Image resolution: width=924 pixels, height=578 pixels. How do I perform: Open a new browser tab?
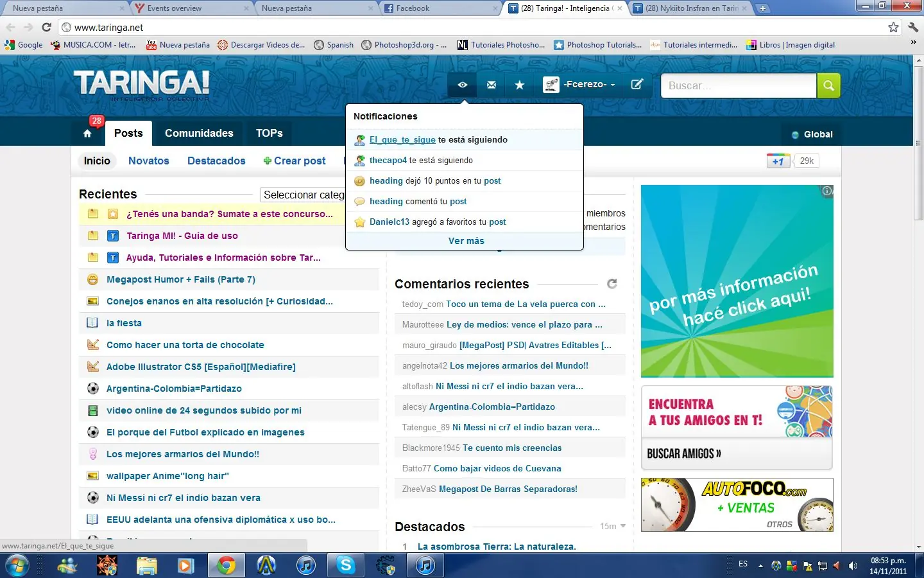coord(763,8)
